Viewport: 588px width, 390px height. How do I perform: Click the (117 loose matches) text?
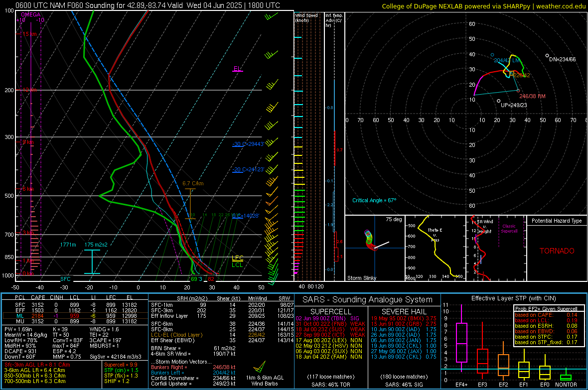[x=330, y=377]
